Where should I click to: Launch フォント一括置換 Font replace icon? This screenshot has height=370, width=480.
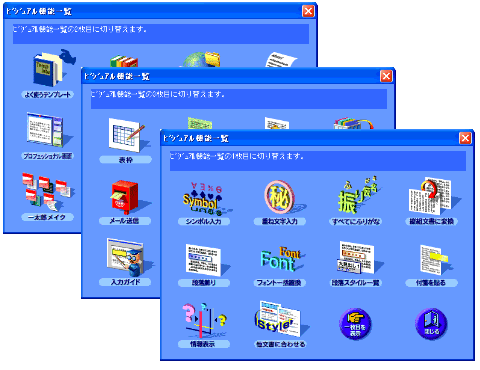click(x=281, y=259)
